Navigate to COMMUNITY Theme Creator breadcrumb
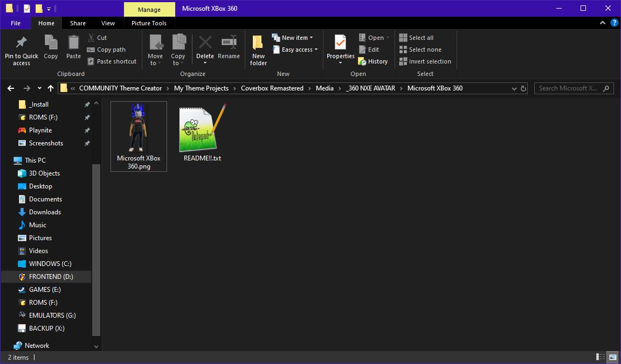 coord(120,88)
